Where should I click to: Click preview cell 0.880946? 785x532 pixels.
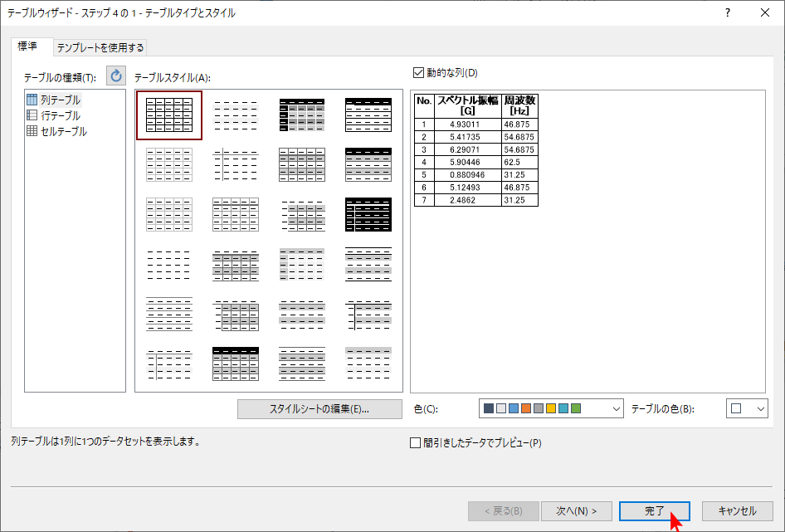(467, 175)
